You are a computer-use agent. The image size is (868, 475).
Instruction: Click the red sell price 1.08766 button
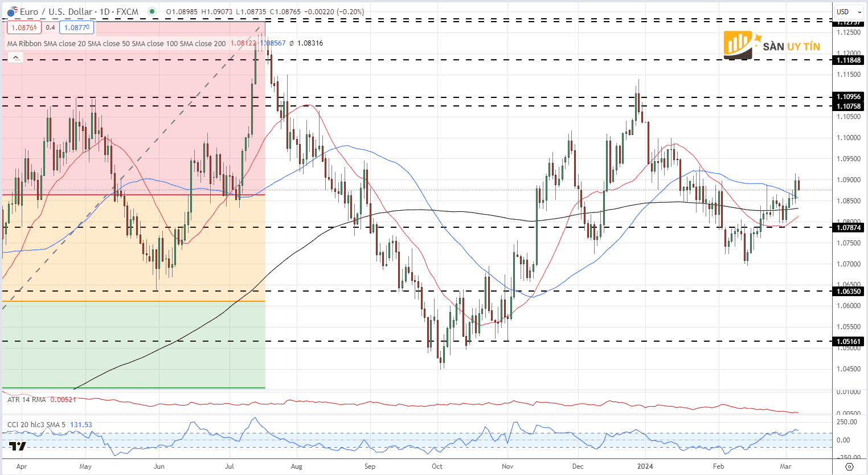24,27
